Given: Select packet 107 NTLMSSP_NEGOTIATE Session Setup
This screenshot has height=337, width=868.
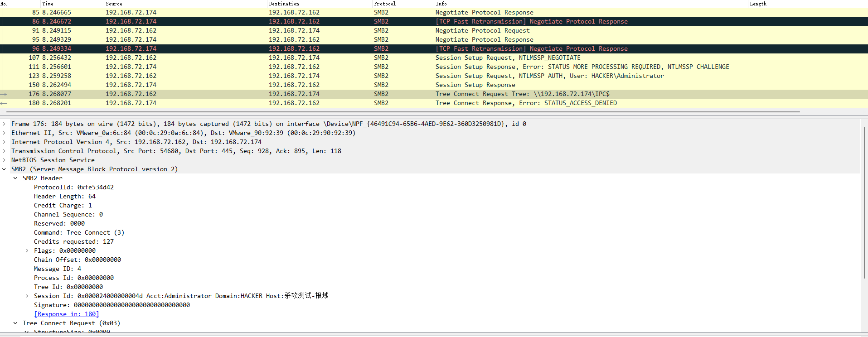Looking at the screenshot, I should pos(434,58).
